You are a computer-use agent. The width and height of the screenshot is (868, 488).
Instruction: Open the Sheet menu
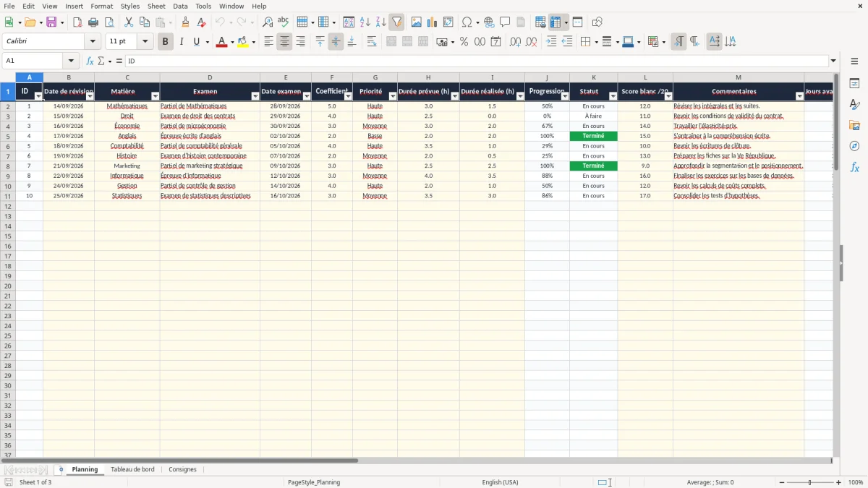click(156, 6)
